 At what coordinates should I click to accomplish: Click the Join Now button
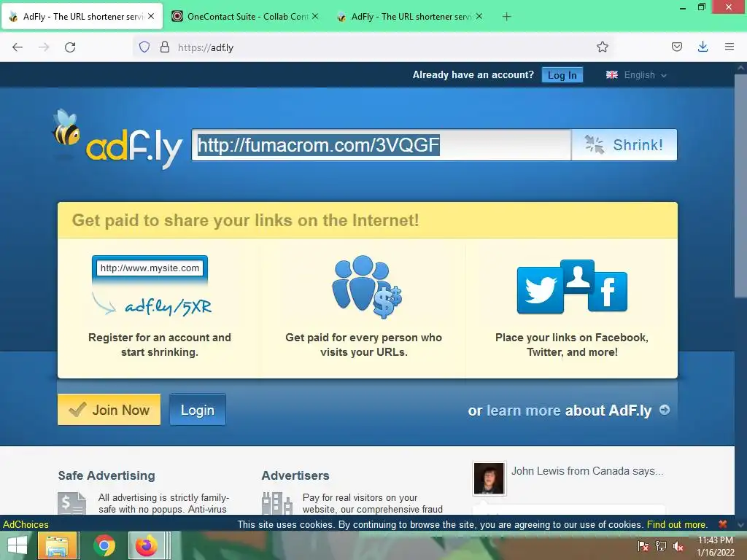pyautogui.click(x=109, y=410)
